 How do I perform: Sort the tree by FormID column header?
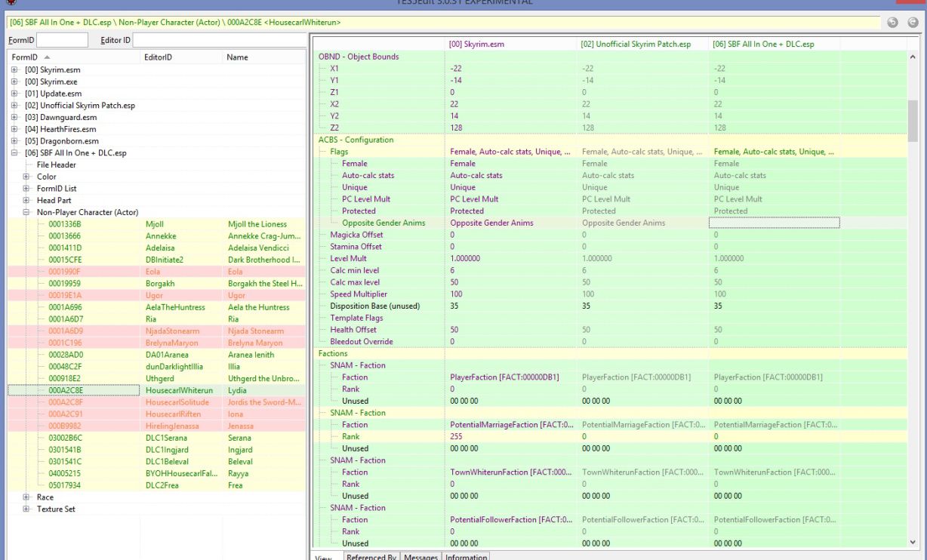tap(72, 57)
